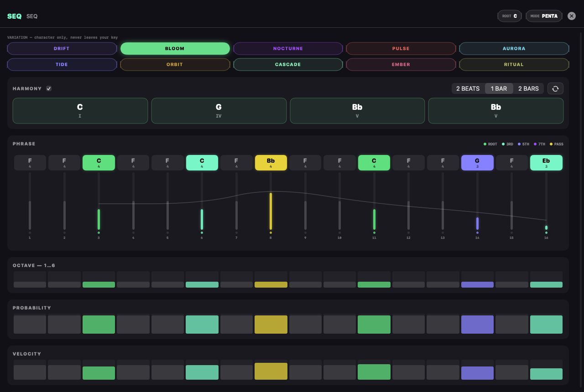Click the PHRASE section label
The image size is (584, 392).
coord(24,144)
